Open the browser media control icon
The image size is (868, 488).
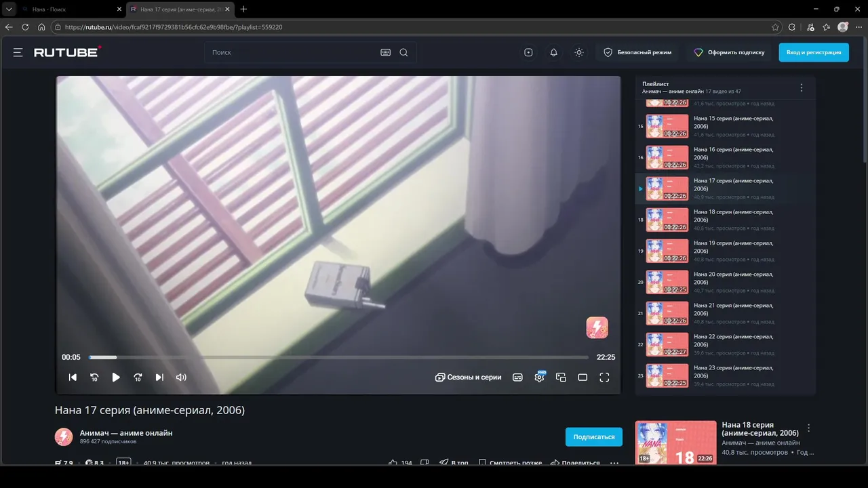(x=810, y=27)
